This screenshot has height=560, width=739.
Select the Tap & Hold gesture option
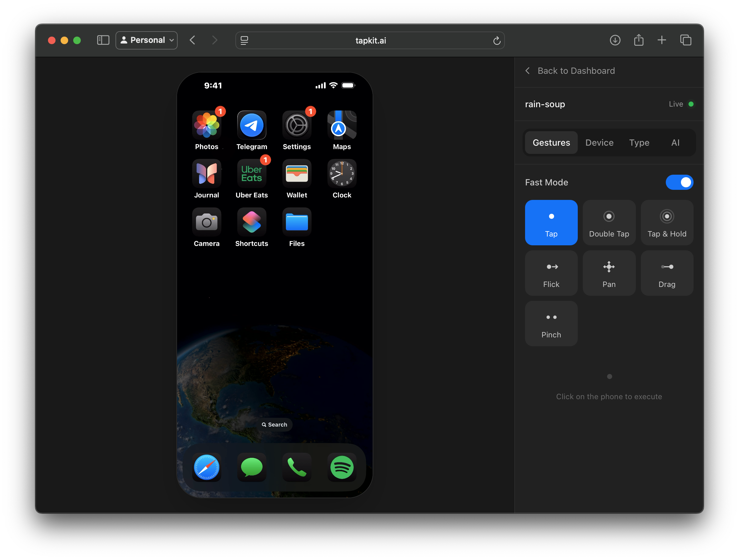666,222
